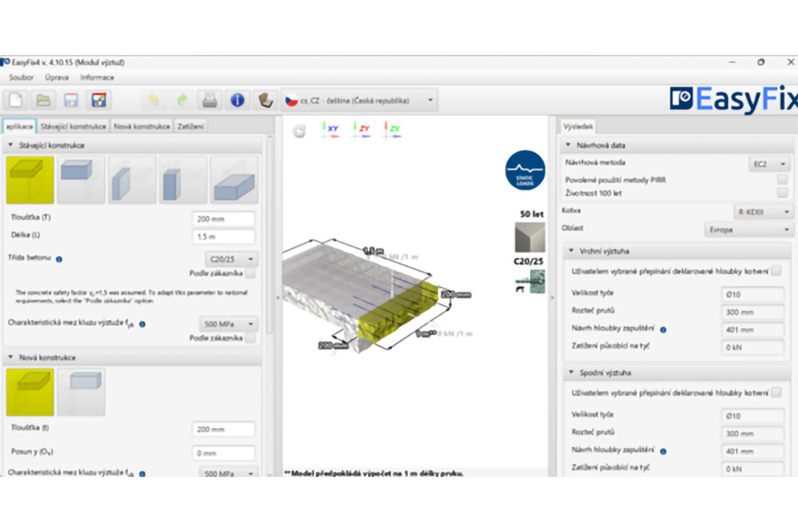Click the brown icon beside the language selector
This screenshot has height=532, width=798.
pyautogui.click(x=265, y=100)
